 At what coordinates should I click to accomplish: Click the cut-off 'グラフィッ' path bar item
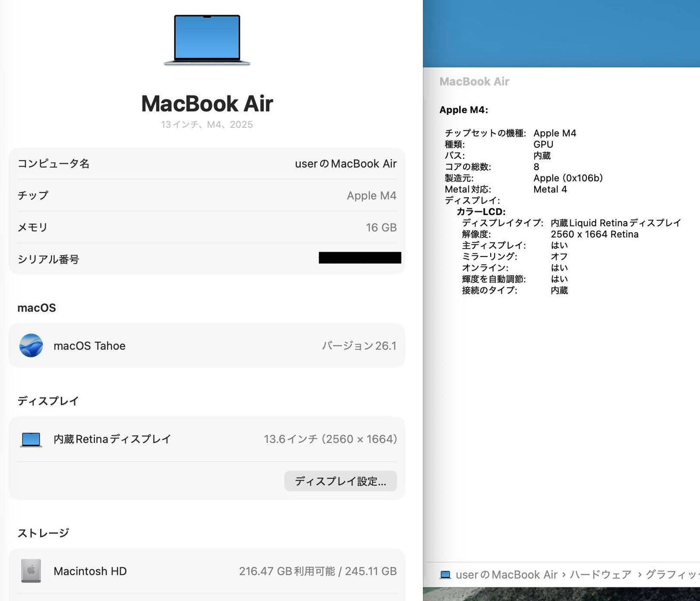coord(673,575)
